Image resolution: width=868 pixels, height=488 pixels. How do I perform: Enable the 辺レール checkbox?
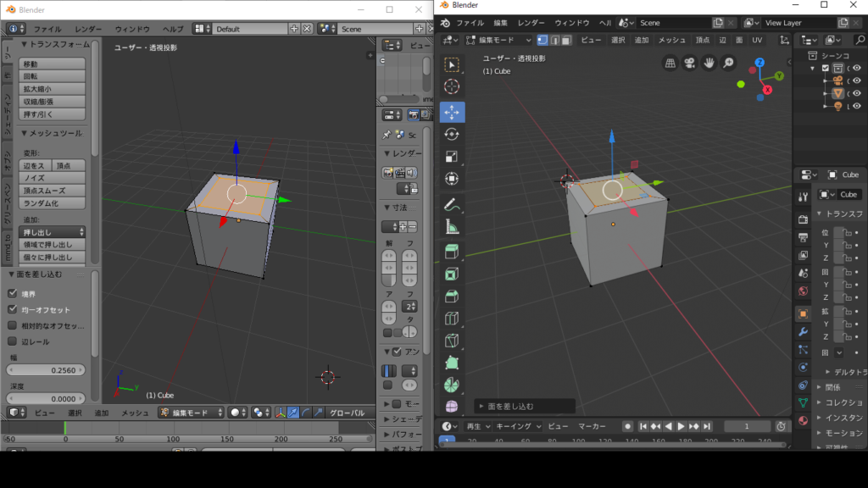[13, 341]
